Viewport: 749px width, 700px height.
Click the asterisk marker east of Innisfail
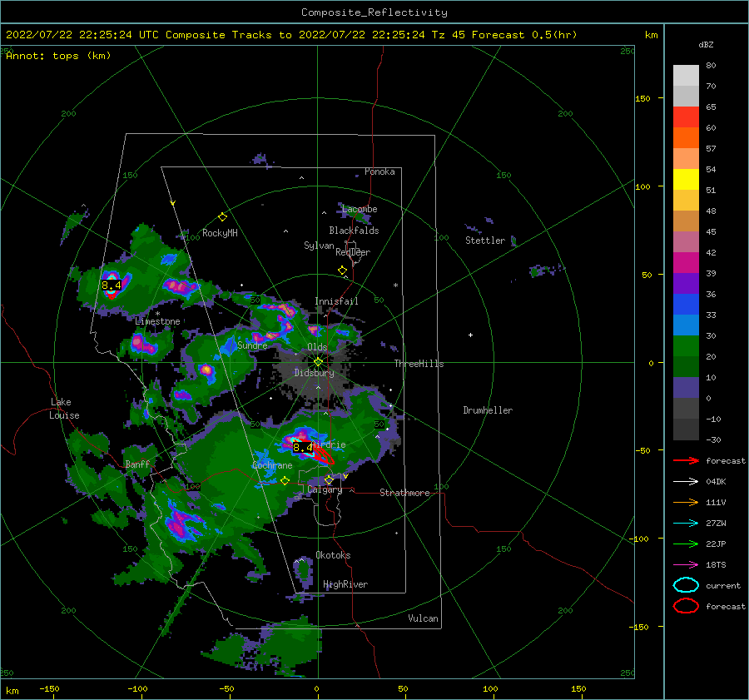click(395, 285)
